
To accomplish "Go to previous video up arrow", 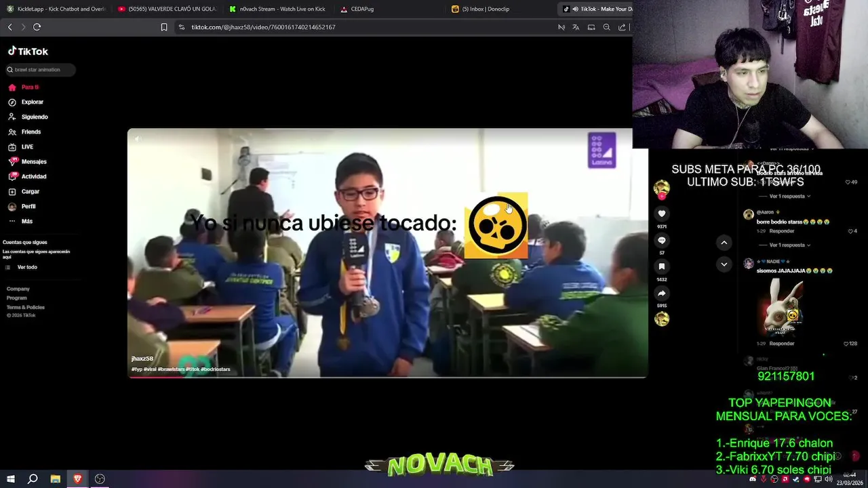I will pos(724,243).
